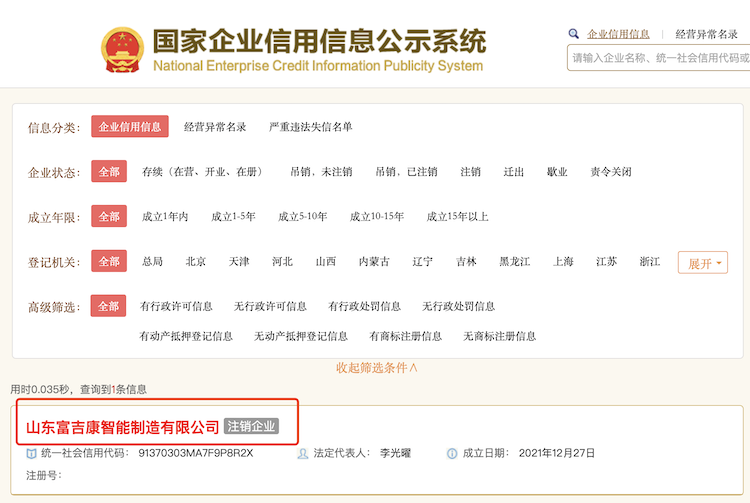Select 企业信用信息 in 信息分类 row

pos(130,126)
